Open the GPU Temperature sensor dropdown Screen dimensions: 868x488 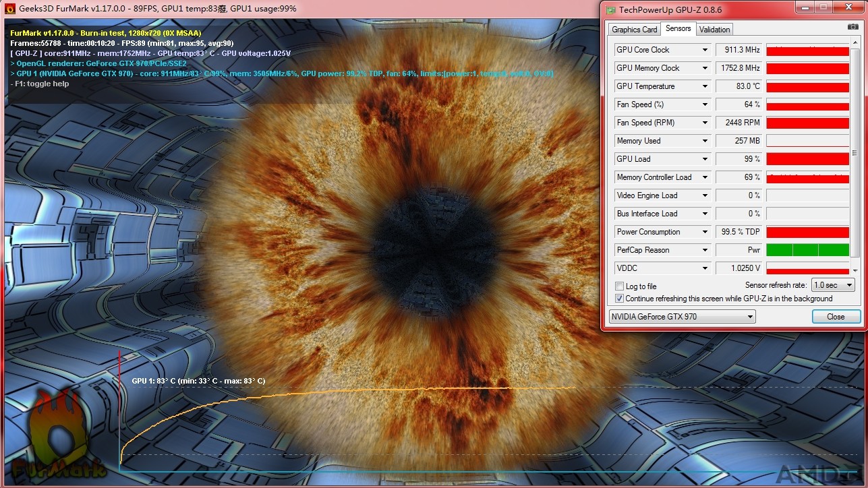coord(705,86)
